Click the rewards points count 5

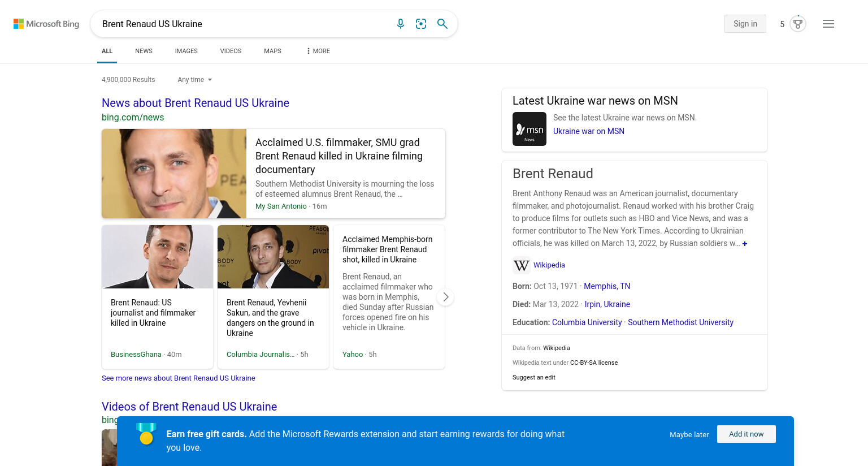pyautogui.click(x=782, y=24)
